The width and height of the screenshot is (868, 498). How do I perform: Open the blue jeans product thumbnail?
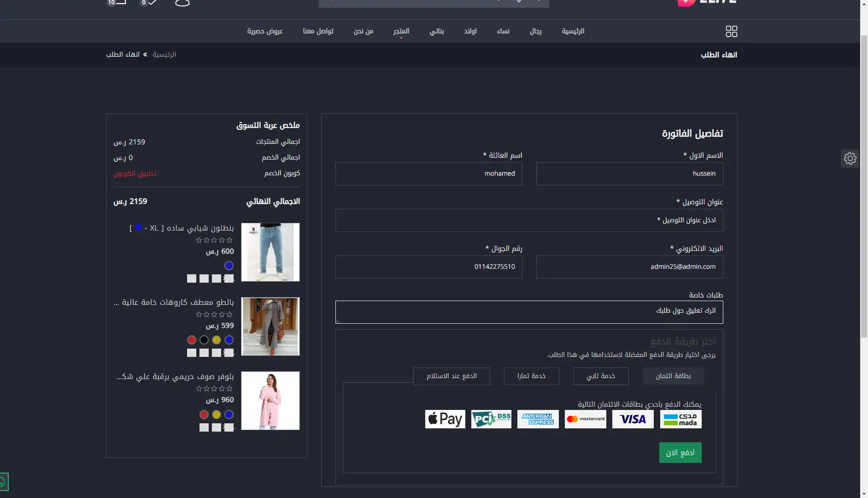point(270,252)
